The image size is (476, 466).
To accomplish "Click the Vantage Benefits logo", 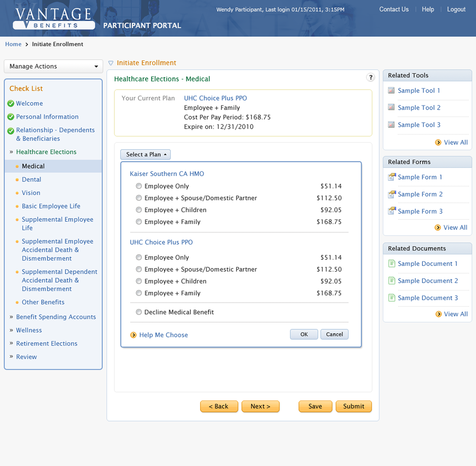I will 54,18.
